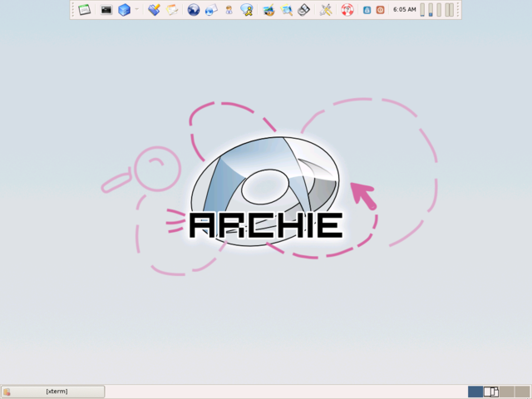Viewport: 532px width, 399px height.
Task: Switch to the first highlighted workspace
Action: (475, 392)
